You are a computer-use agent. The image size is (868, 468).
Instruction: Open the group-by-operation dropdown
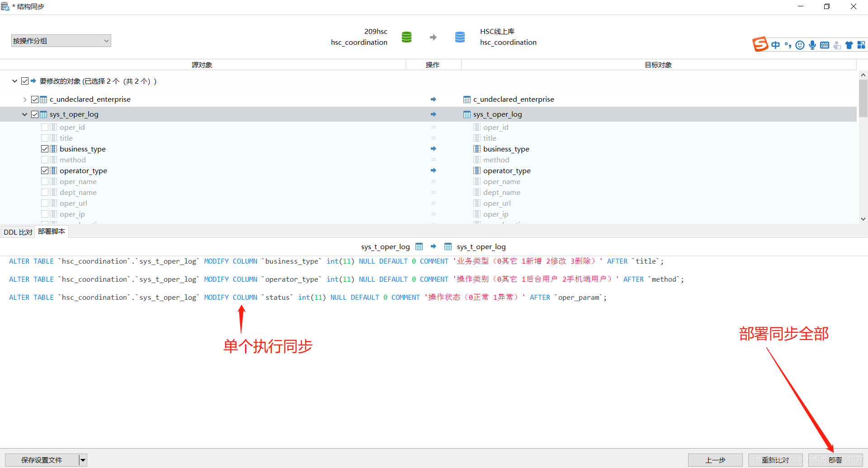[x=61, y=41]
